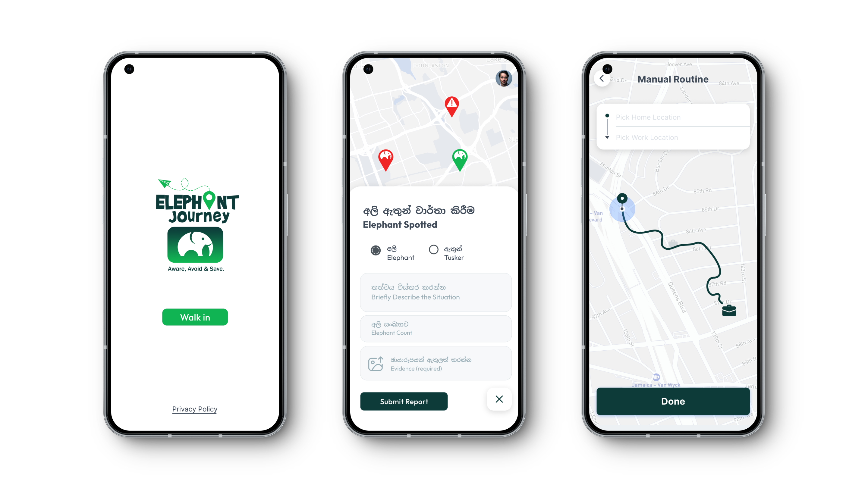Open Privacy Policy link
The width and height of the screenshot is (868, 488).
pyautogui.click(x=195, y=409)
